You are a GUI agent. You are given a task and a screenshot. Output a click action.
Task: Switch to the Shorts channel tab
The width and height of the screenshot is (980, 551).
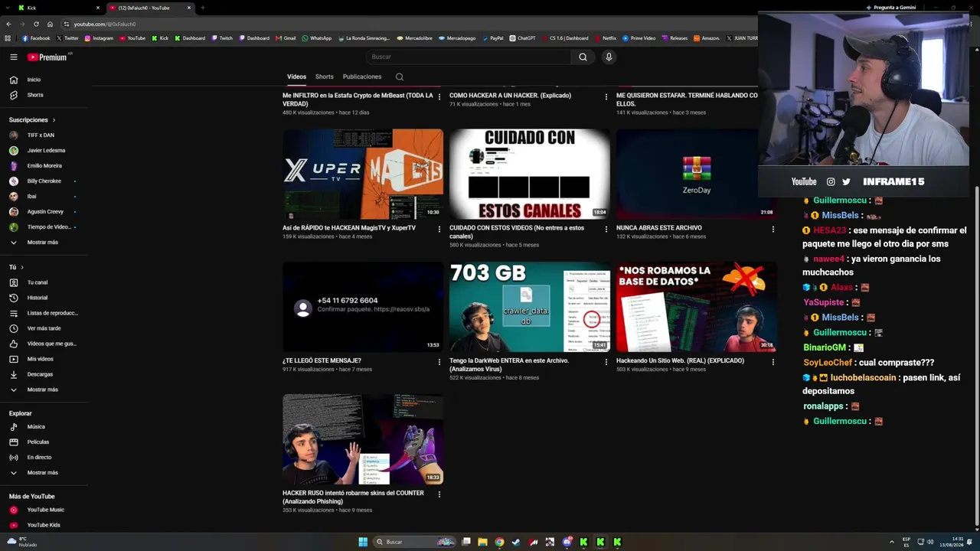[x=325, y=77]
